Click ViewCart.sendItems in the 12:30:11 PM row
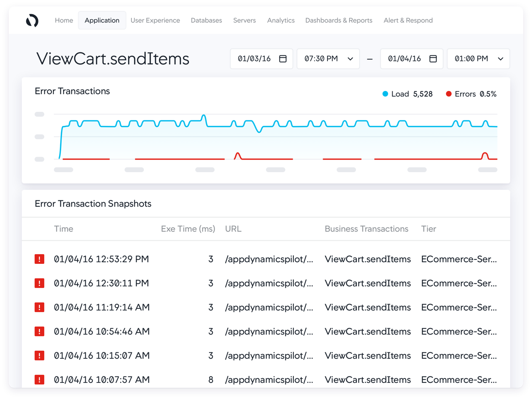This screenshot has width=532, height=399. coord(368,283)
